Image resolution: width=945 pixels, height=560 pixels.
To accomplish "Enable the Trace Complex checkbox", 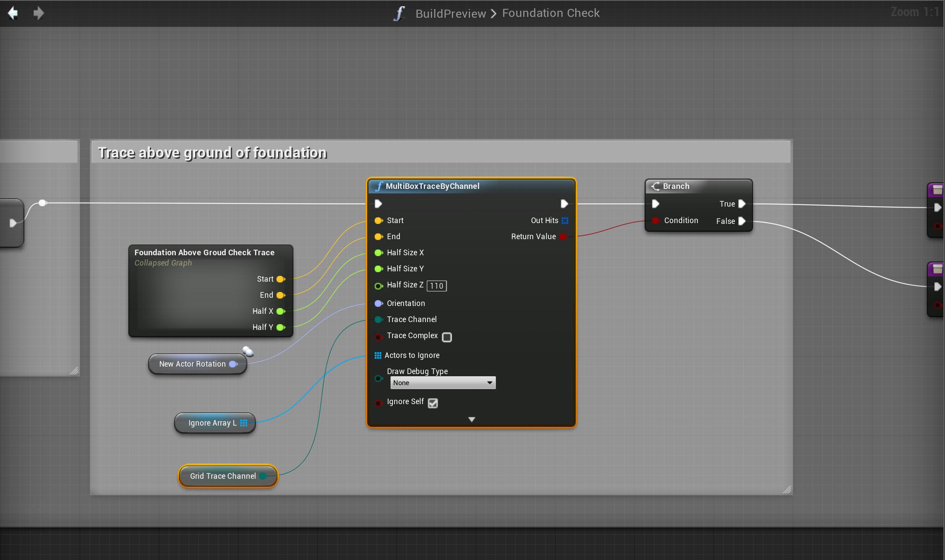I will (x=447, y=337).
